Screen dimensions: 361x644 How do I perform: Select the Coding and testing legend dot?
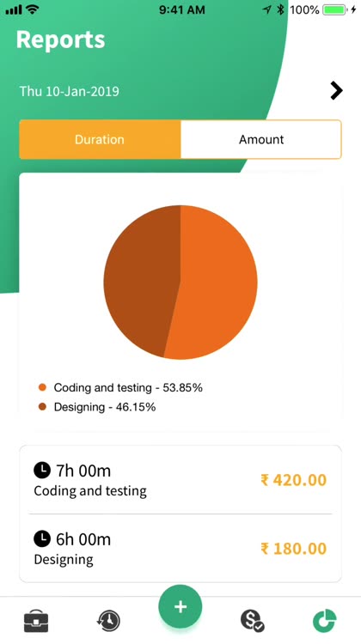[x=42, y=387]
